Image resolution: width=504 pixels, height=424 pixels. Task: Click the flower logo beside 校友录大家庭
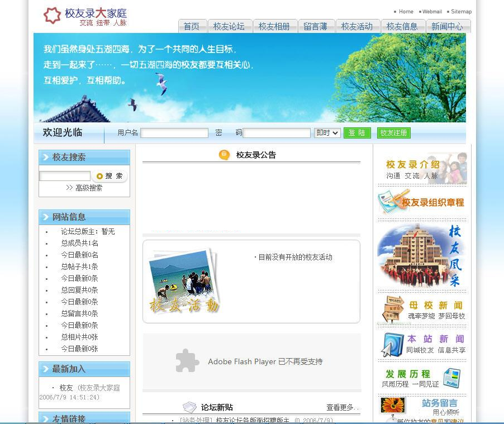[x=53, y=16]
